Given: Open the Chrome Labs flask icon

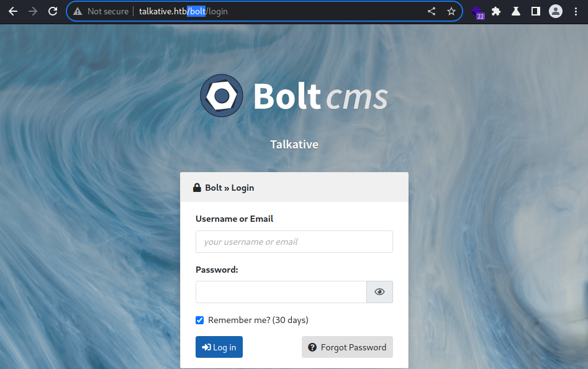Looking at the screenshot, I should [x=516, y=11].
